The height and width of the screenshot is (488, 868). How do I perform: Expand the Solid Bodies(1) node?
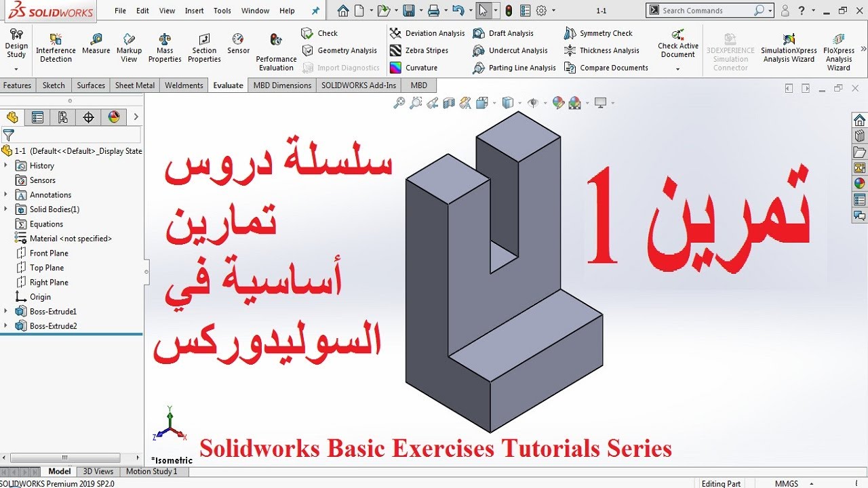pos(6,209)
